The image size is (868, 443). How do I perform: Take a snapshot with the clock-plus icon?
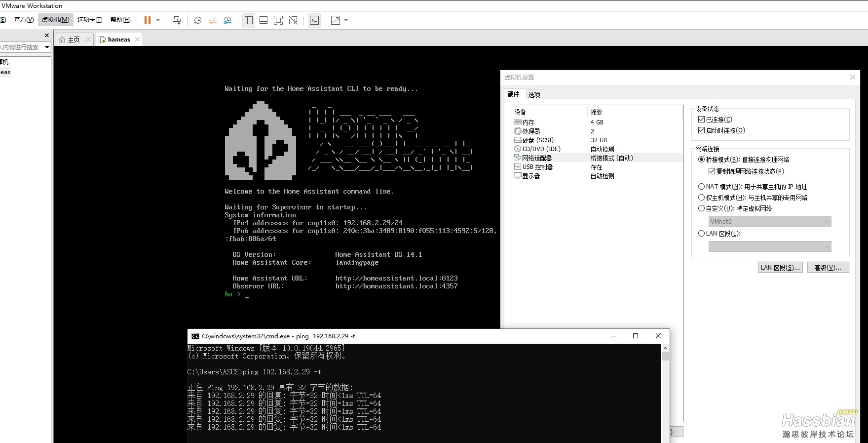point(197,20)
